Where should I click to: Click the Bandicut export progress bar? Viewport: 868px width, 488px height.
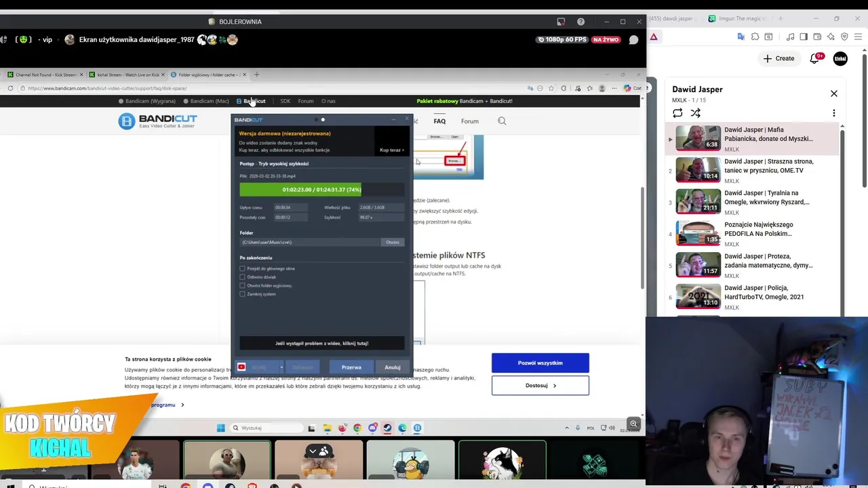click(322, 190)
